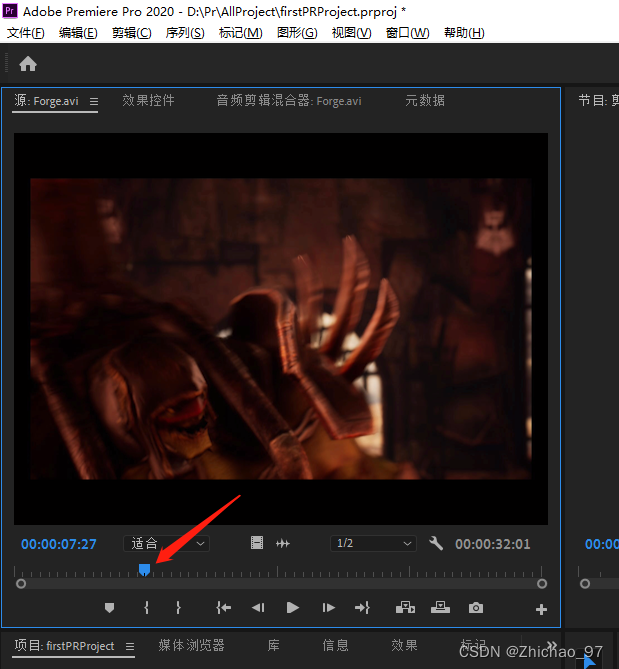Click the drag audio only waveform icon
The height and width of the screenshot is (669, 619).
pyautogui.click(x=283, y=544)
